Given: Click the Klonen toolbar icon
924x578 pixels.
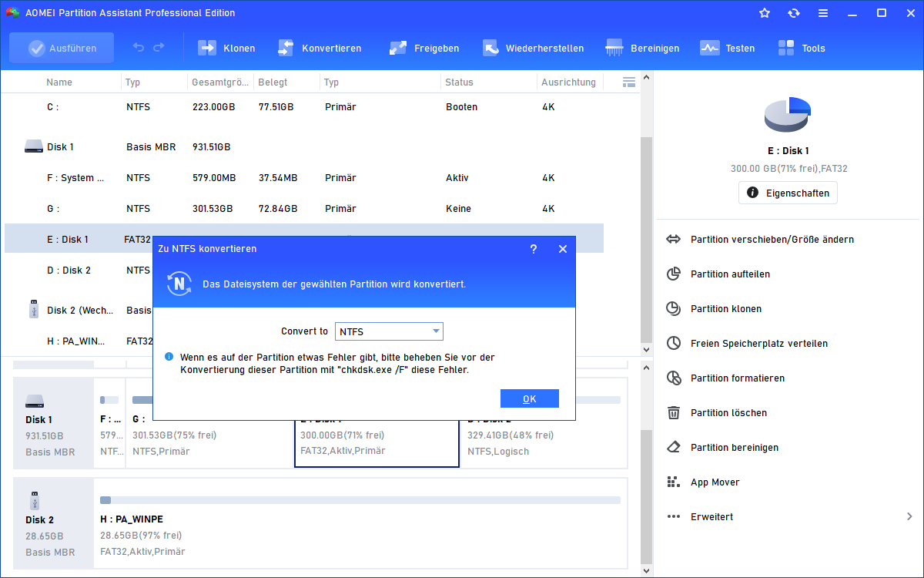Looking at the screenshot, I should click(x=207, y=48).
